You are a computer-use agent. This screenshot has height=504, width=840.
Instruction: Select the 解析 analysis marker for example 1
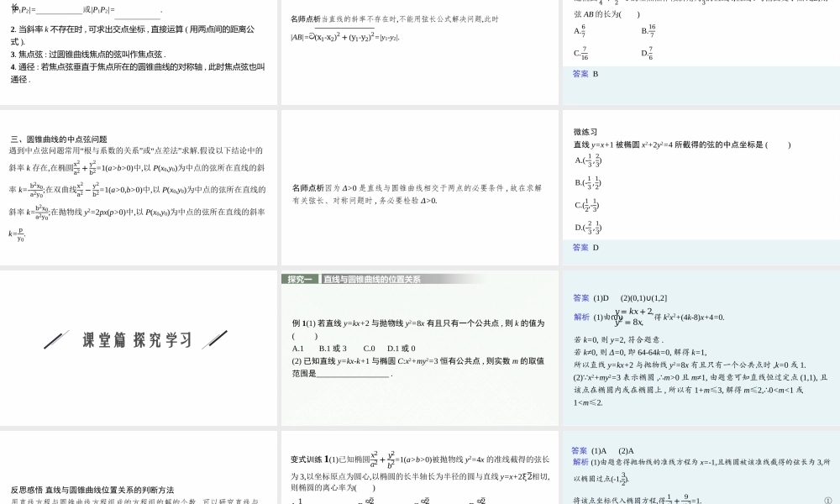click(x=580, y=318)
